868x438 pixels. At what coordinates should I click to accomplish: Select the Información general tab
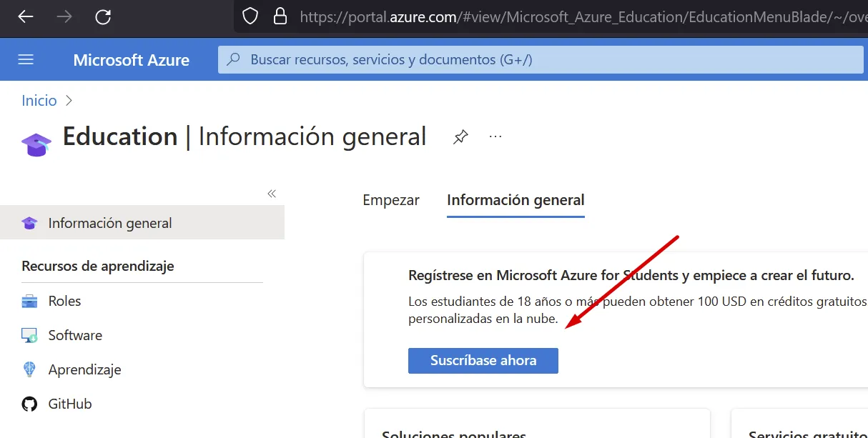pos(516,200)
